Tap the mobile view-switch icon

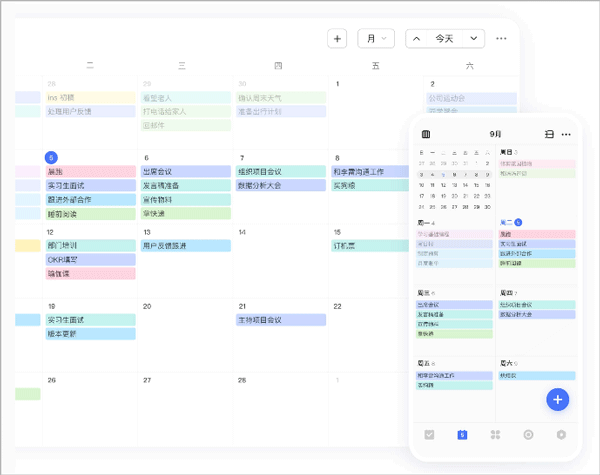pos(549,134)
